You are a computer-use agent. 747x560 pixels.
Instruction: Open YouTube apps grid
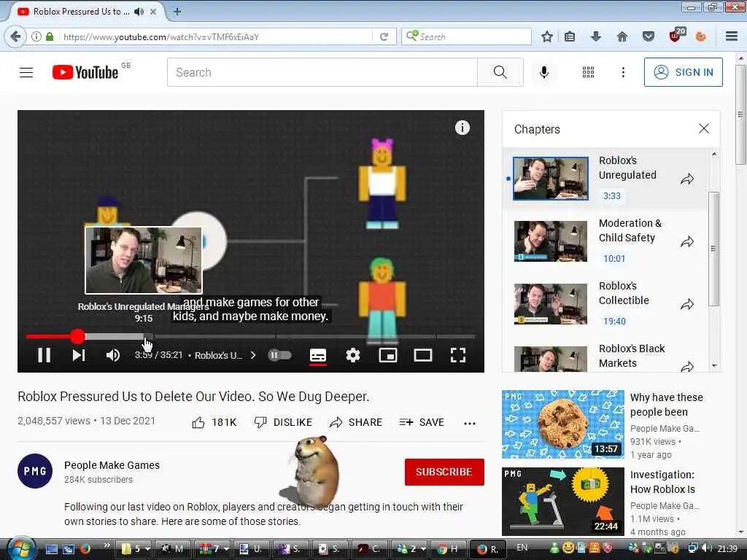pyautogui.click(x=589, y=72)
